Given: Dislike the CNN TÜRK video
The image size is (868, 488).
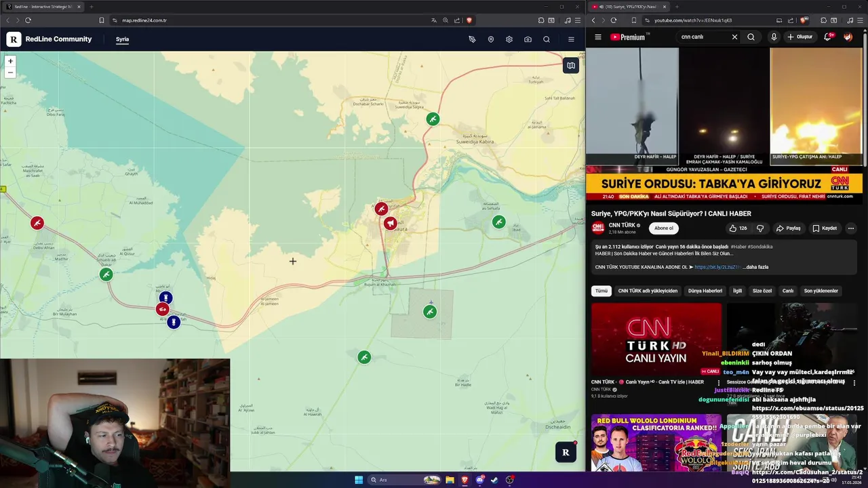Looking at the screenshot, I should [760, 228].
